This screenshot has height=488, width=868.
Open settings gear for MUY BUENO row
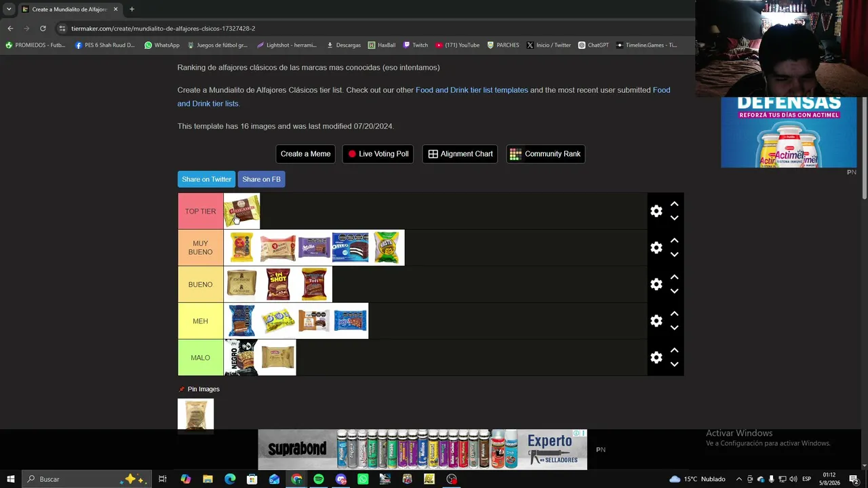656,248
